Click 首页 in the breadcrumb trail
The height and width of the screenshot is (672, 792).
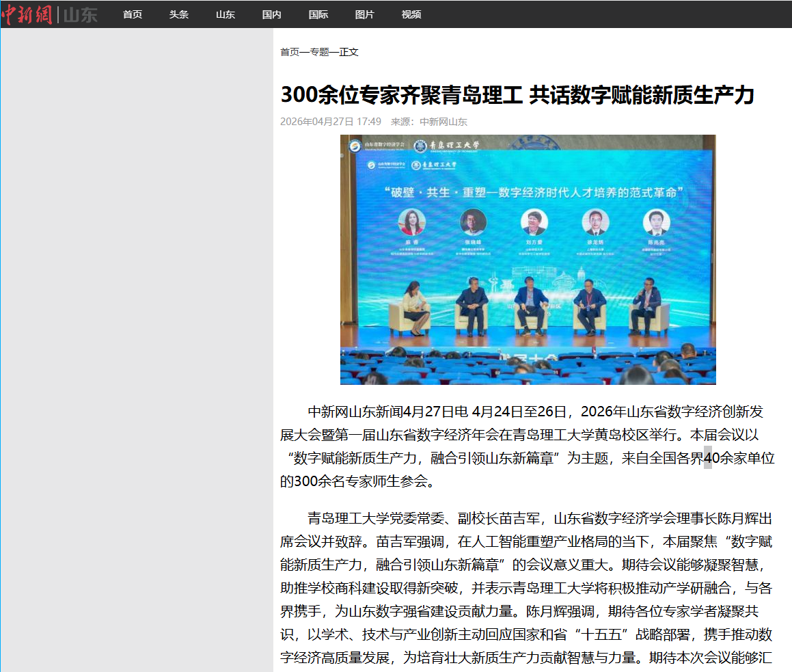click(290, 52)
